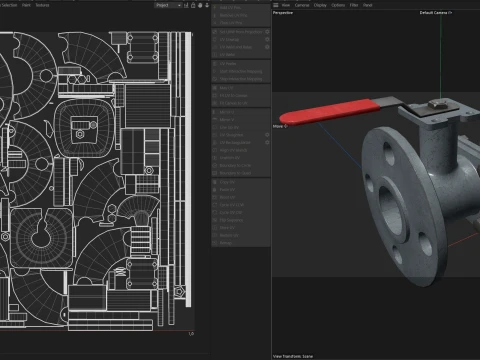This screenshot has width=480, height=360.
Task: Open the viewport Panel menu
Action: tap(368, 5)
